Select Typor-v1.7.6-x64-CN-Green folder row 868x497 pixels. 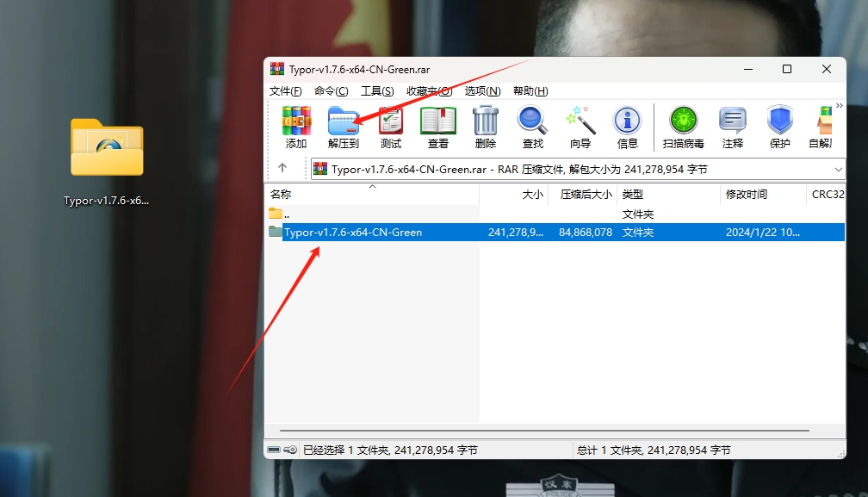555,233
